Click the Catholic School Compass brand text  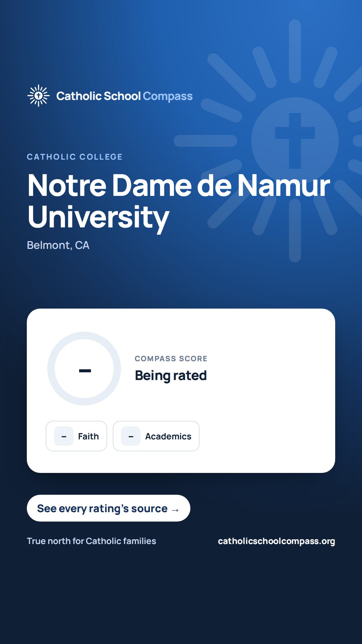124,96
